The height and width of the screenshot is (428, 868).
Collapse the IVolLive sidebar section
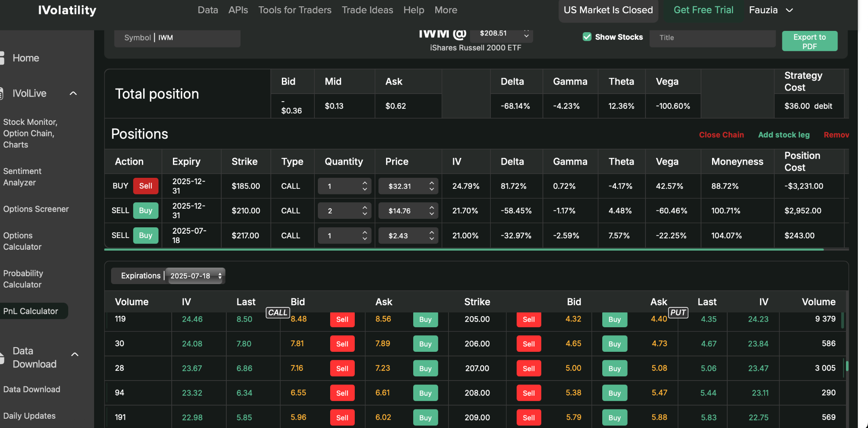73,94
